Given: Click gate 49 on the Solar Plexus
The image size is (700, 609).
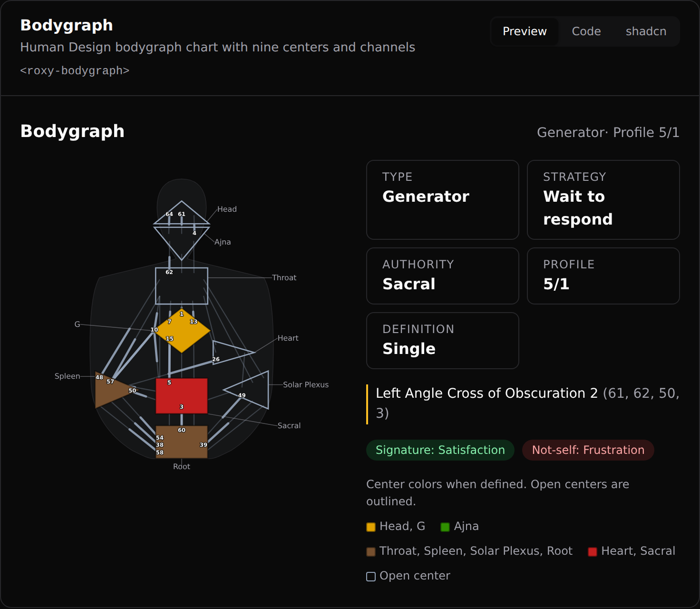Looking at the screenshot, I should click(x=242, y=395).
